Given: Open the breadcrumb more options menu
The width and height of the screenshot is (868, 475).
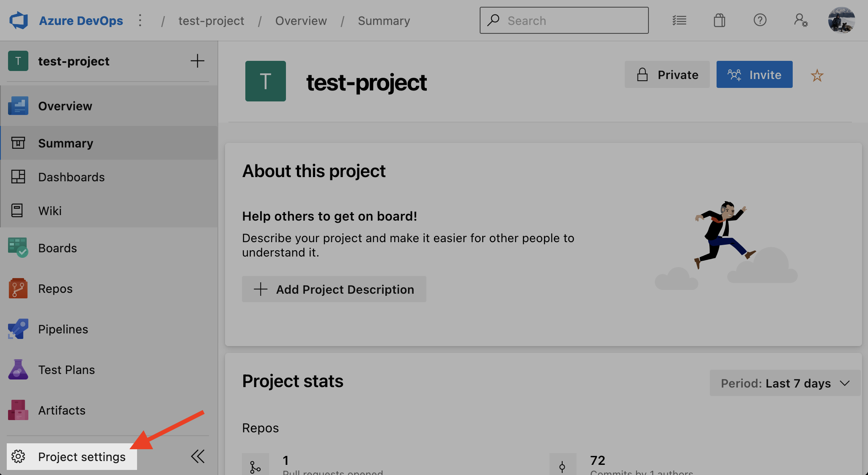Looking at the screenshot, I should (x=140, y=20).
